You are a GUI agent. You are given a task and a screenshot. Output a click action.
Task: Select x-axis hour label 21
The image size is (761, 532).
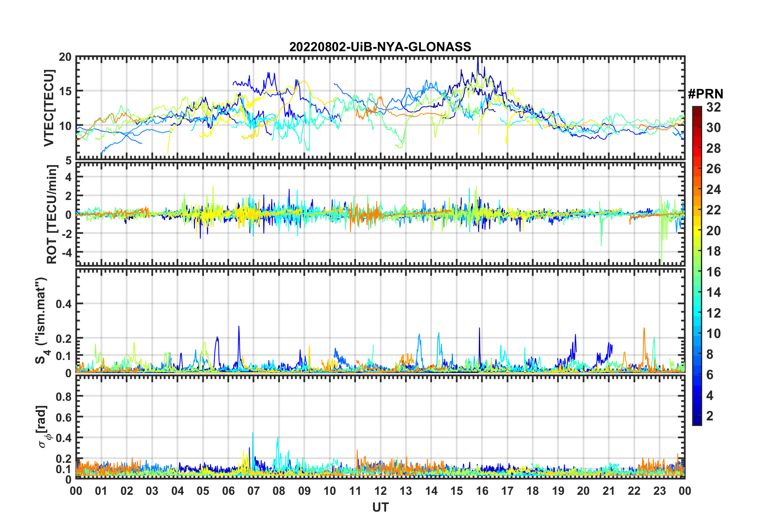(x=609, y=491)
